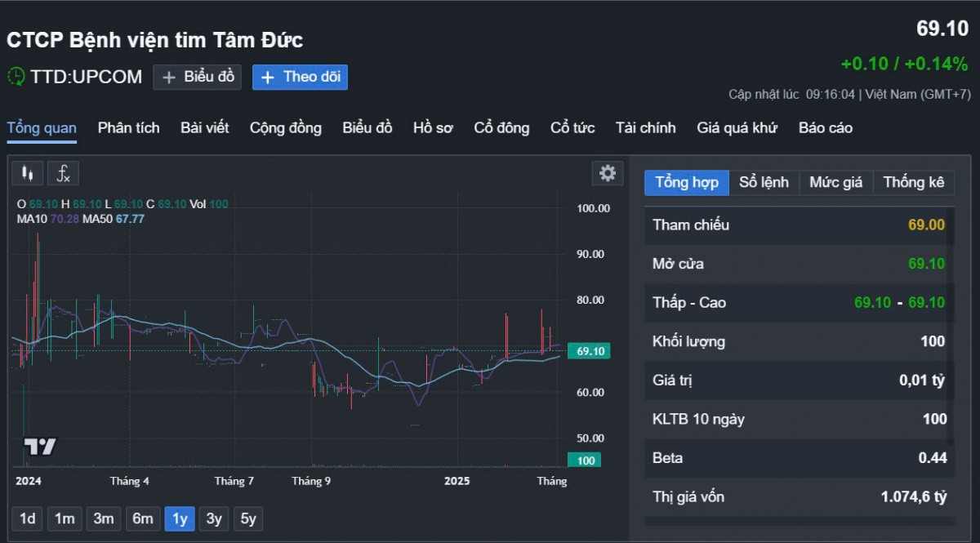Image resolution: width=980 pixels, height=543 pixels.
Task: Switch to the Mức giá panel tab
Action: point(835,182)
